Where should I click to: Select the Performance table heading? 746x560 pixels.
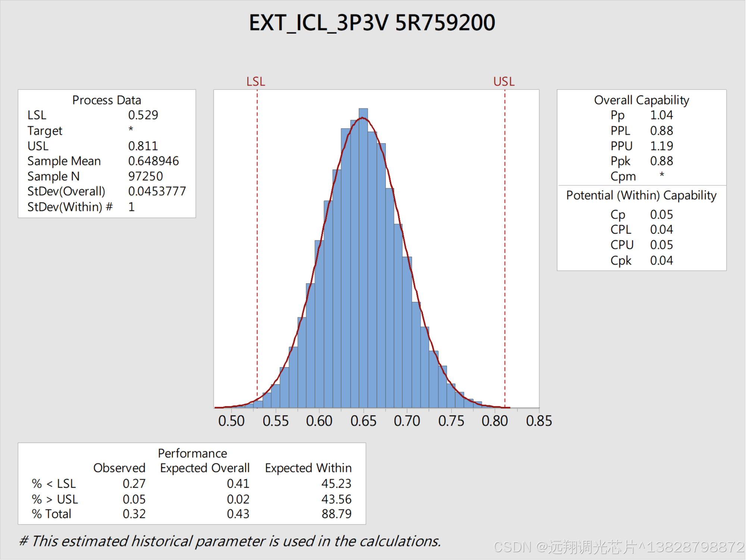pos(192,453)
